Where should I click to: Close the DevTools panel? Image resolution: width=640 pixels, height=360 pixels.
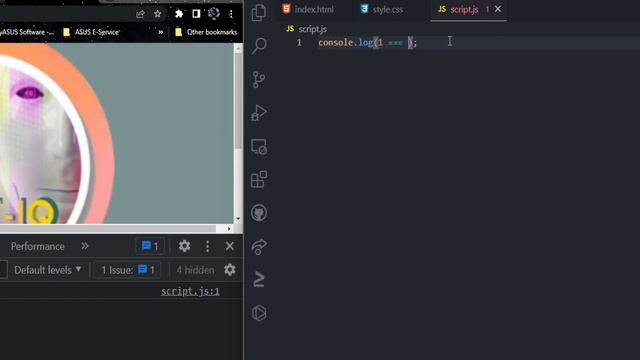click(x=230, y=246)
